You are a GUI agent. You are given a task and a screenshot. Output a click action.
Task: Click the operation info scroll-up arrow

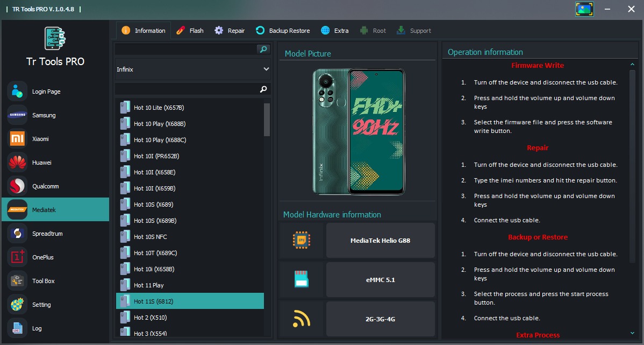(633, 65)
